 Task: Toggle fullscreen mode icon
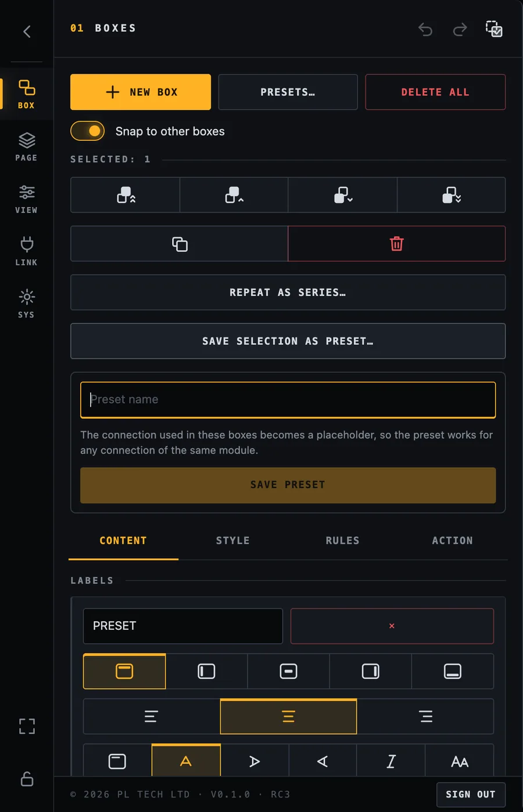(x=27, y=726)
